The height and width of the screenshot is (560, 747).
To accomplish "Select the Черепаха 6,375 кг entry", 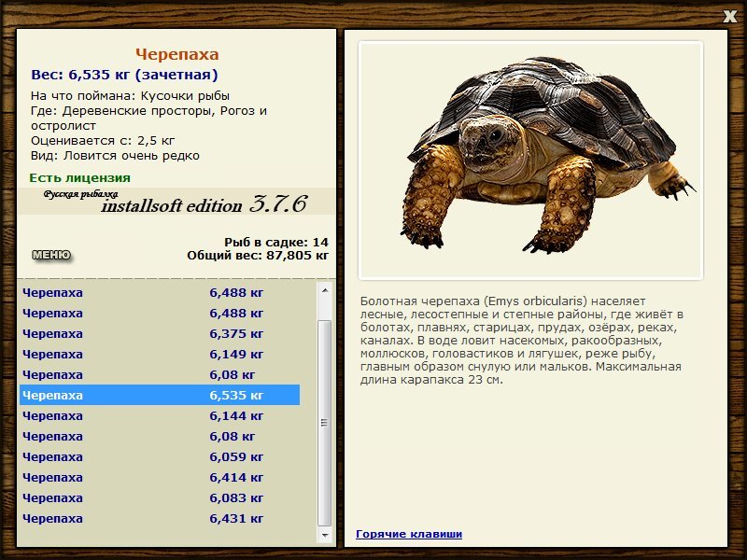I will 160,333.
